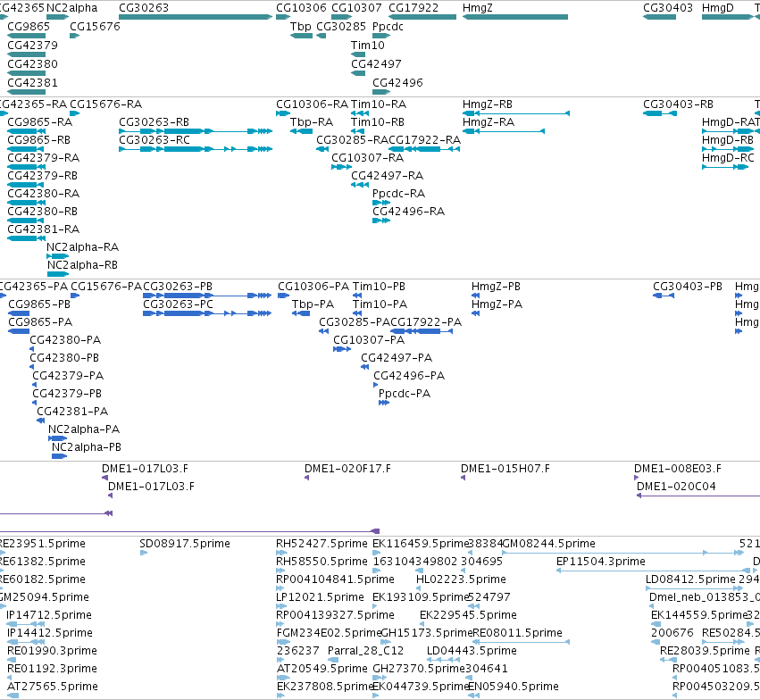The height and width of the screenshot is (700, 760).
Task: Select clone DME1-020C04
Action: pos(676,487)
